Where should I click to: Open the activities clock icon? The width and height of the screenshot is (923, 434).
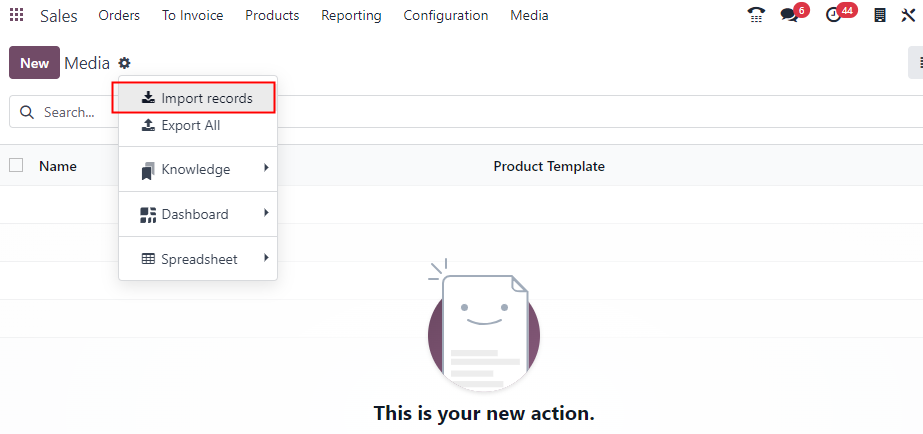pyautogui.click(x=833, y=15)
